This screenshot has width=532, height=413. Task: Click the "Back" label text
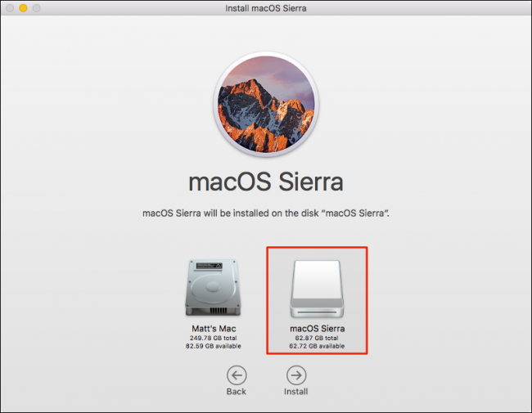pos(237,391)
